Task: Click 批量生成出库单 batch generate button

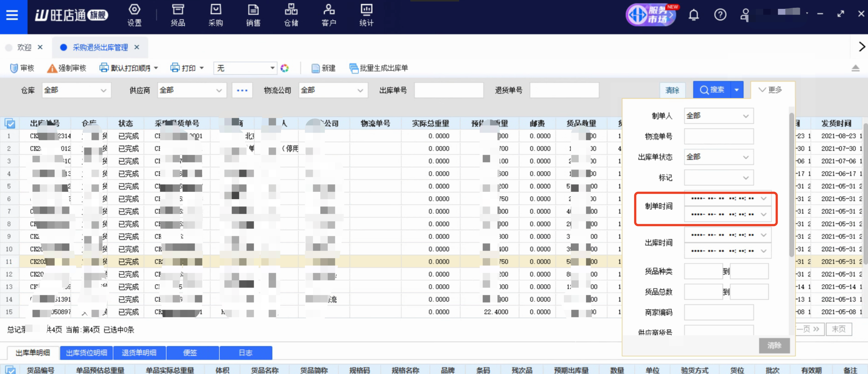Action: [x=379, y=68]
